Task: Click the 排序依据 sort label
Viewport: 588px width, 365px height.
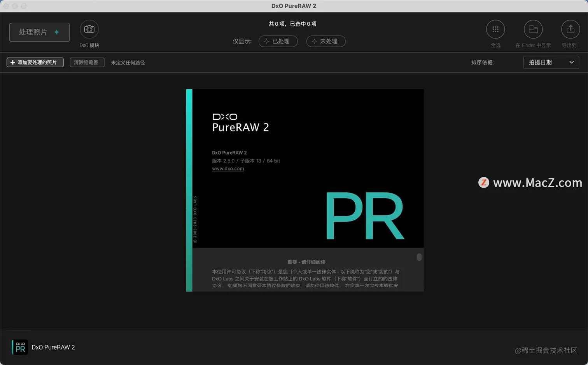Action: (482, 63)
